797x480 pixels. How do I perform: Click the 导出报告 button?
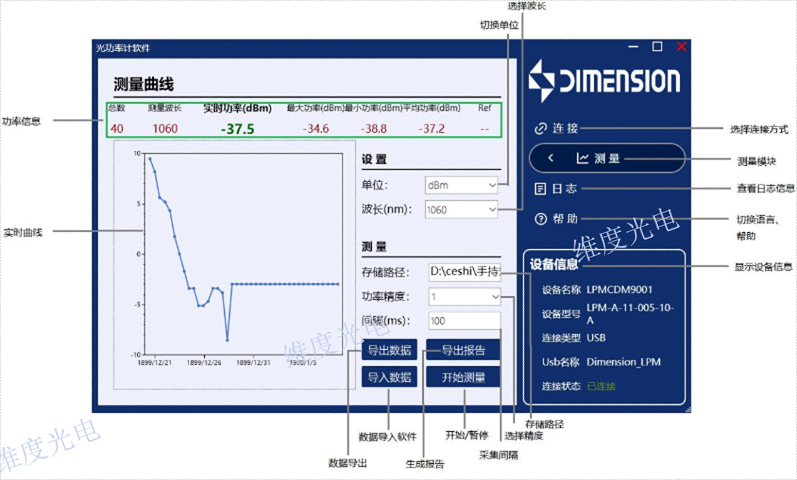(463, 350)
